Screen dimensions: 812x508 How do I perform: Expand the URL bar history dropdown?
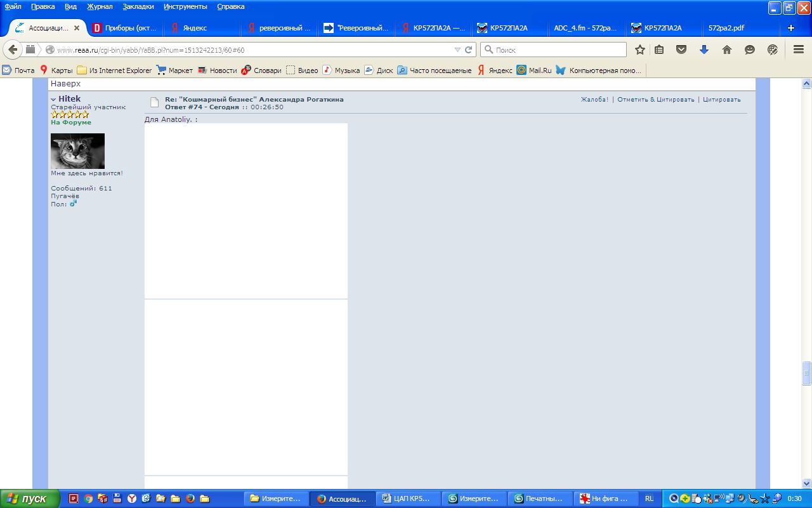pos(457,50)
